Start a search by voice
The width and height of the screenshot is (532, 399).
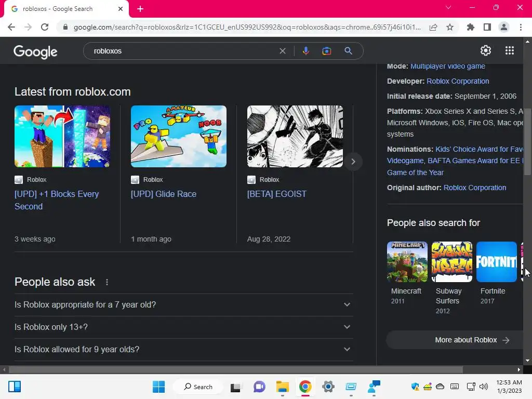pyautogui.click(x=305, y=51)
